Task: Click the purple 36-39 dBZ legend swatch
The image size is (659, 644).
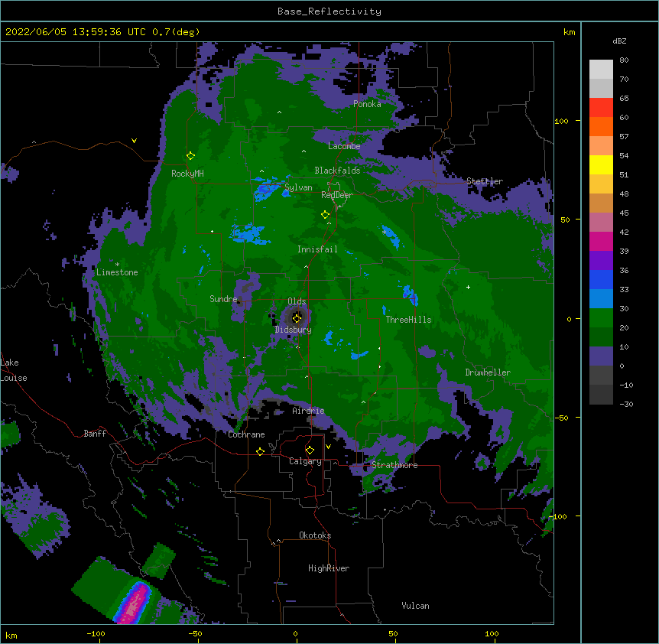Action: [x=601, y=260]
